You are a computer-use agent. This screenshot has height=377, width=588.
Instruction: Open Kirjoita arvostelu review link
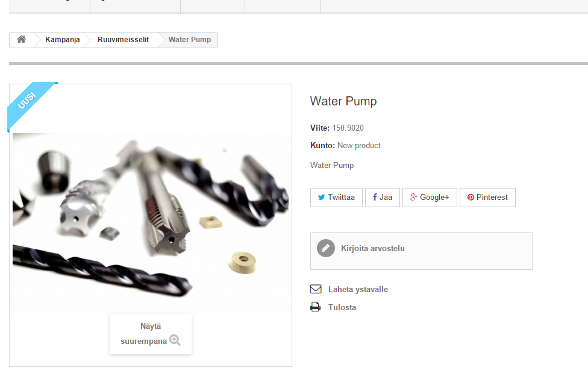pos(373,249)
